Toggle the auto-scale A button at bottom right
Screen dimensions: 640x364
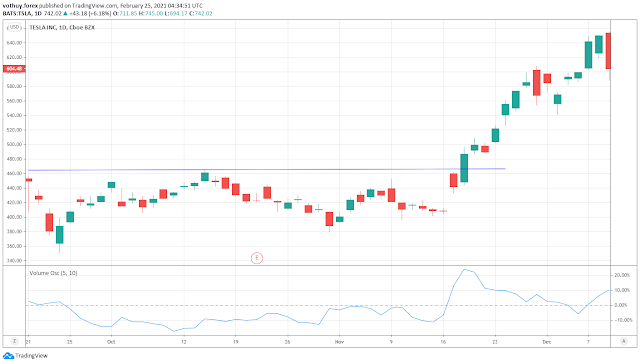(623, 341)
